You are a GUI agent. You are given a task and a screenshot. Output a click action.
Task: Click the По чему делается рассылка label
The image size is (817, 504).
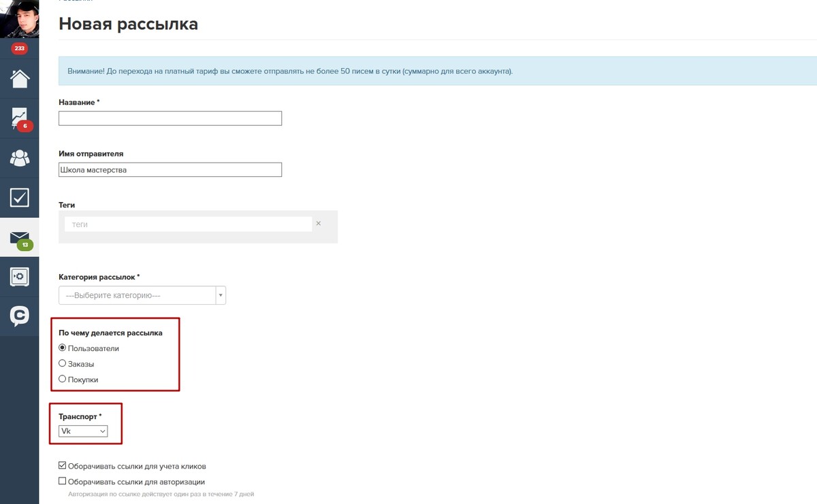[110, 333]
